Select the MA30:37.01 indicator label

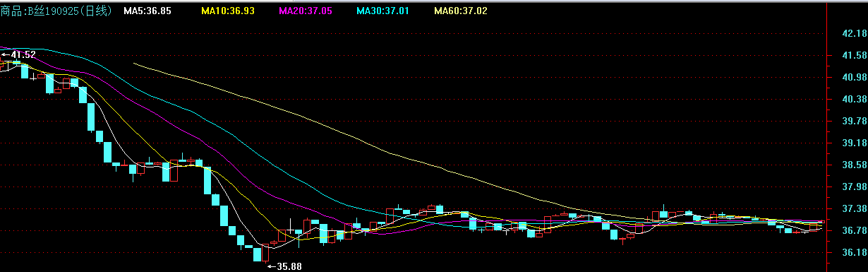pyautogui.click(x=383, y=11)
